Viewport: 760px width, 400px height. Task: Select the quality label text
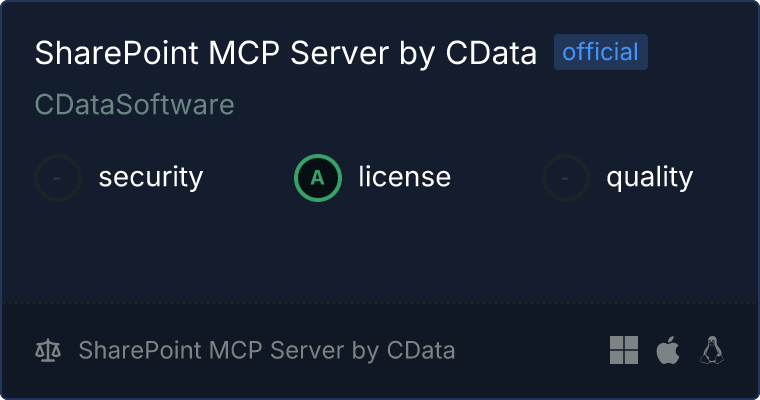pos(649,178)
